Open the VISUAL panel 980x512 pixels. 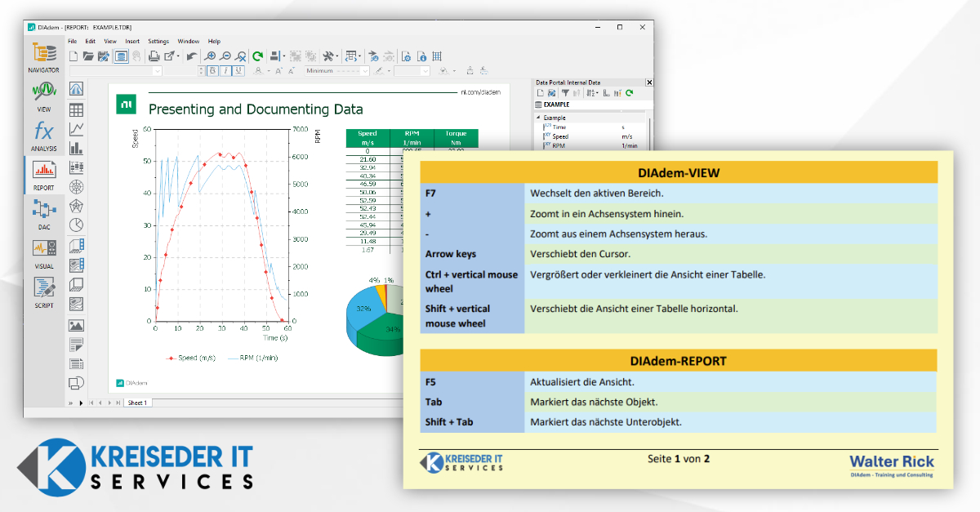pos(44,253)
